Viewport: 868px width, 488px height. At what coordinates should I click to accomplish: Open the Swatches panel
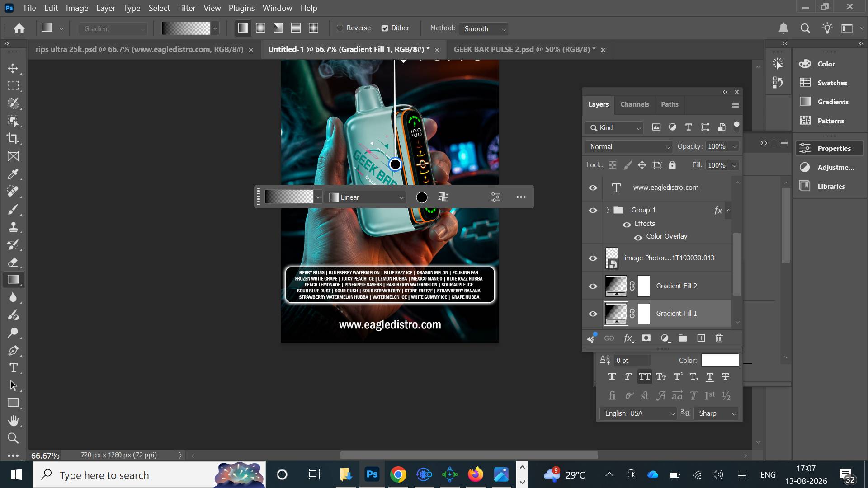click(x=832, y=83)
